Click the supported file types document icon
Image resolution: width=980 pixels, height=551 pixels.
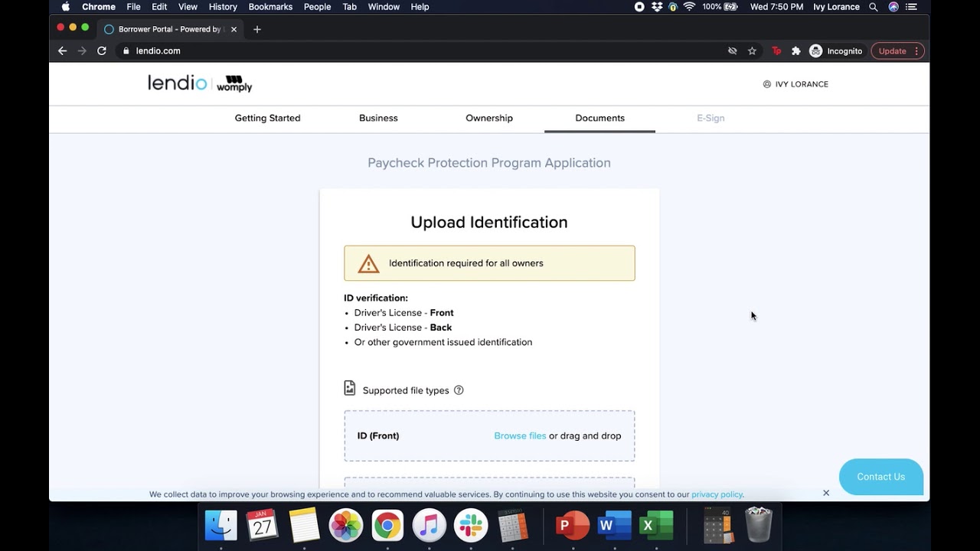350,388
